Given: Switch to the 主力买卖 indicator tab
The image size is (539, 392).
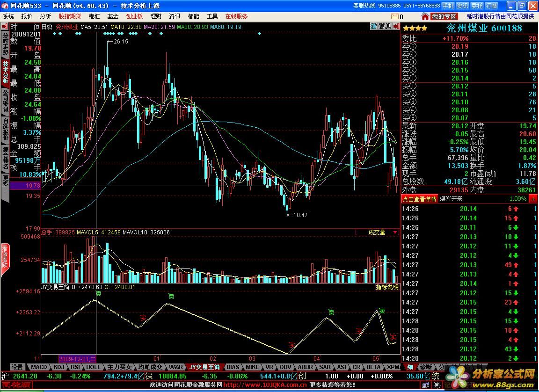Looking at the screenshot, I should click(x=119, y=367).
